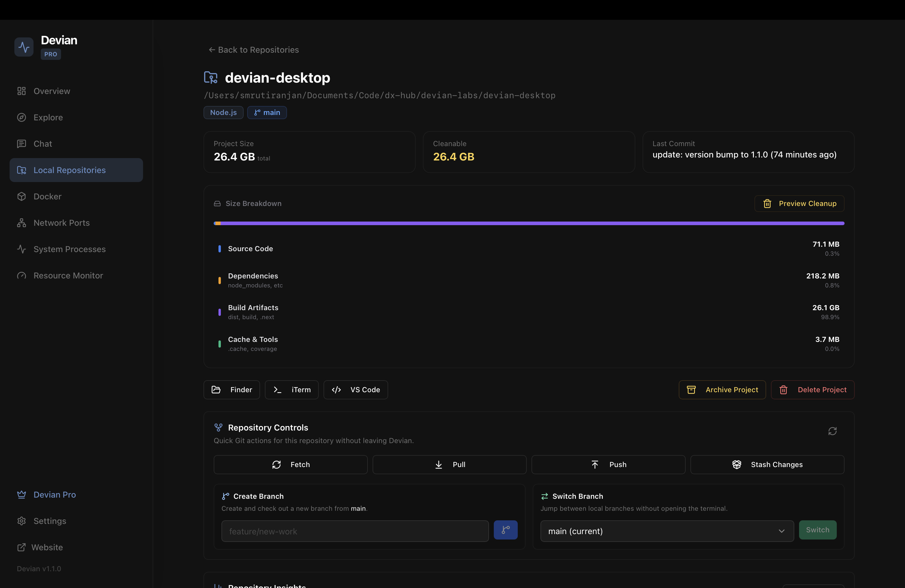
Task: Click the Devian logo icon
Action: [24, 47]
